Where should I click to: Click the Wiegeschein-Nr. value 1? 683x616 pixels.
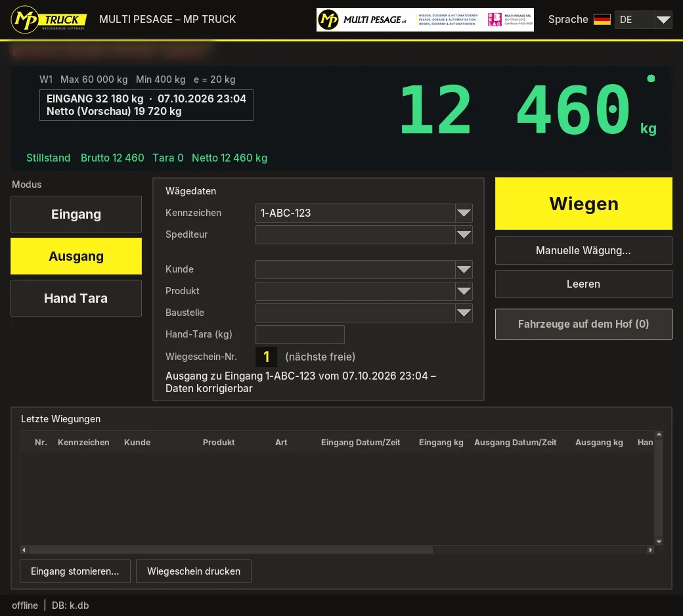266,357
